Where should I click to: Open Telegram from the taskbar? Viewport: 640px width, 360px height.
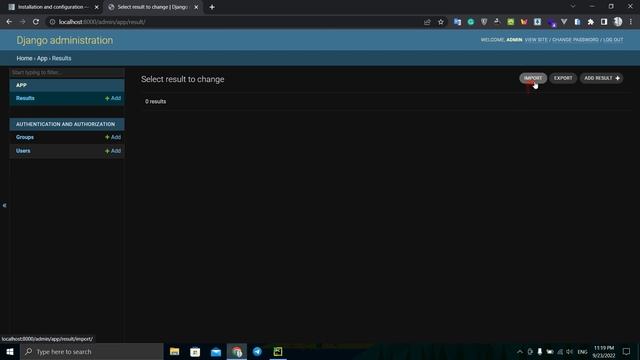[257, 351]
